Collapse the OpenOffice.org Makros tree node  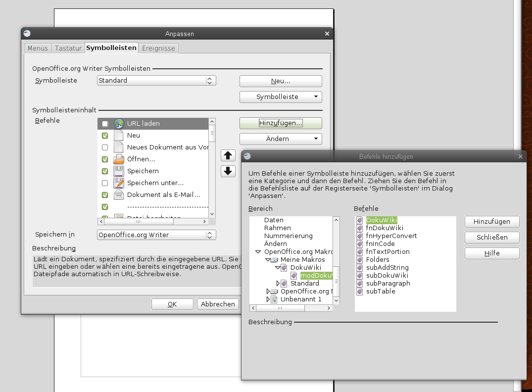point(258,252)
